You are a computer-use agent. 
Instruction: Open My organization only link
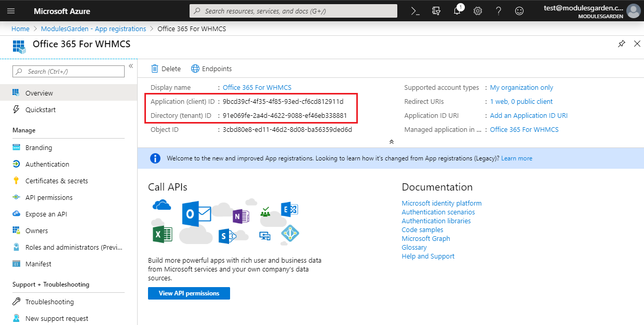(521, 88)
